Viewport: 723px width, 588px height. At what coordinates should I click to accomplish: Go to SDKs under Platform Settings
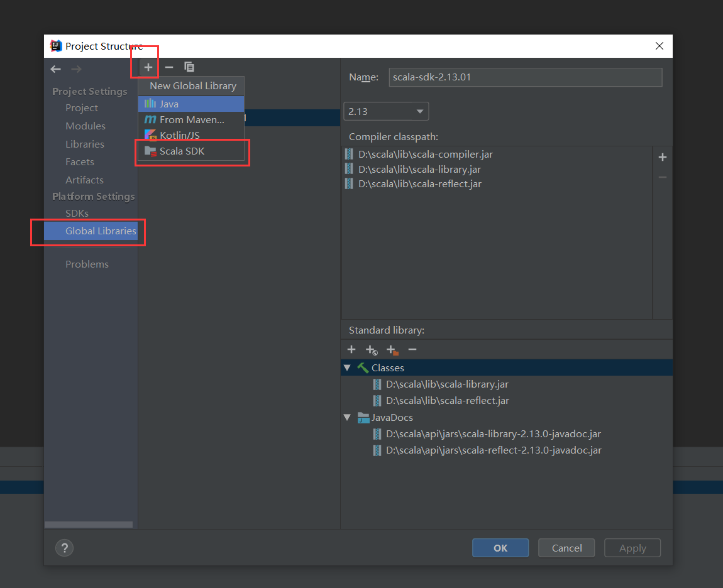click(x=77, y=214)
